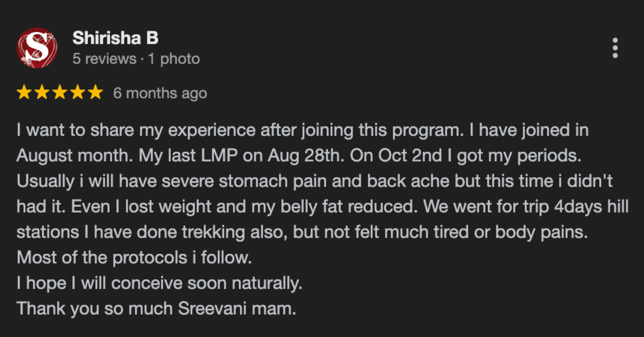Click the line "I hope I will conceive soon naturally."
Image resolution: width=644 pixels, height=337 pixels.
(x=159, y=283)
